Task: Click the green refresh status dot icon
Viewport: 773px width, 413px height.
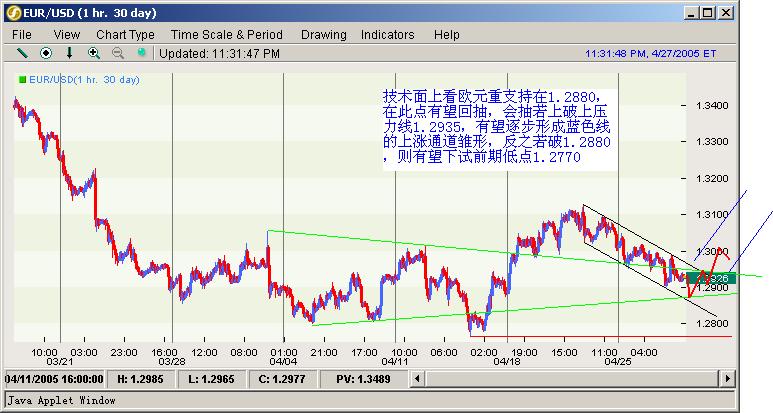Action: [141, 52]
